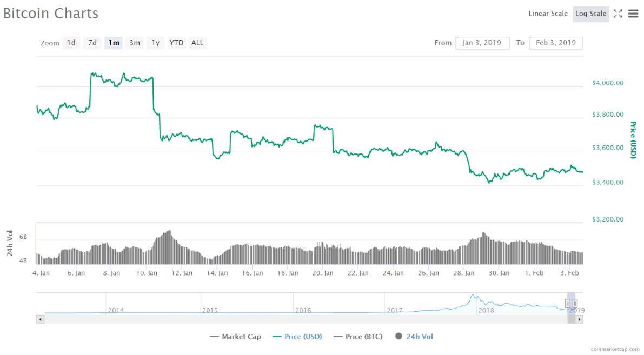
Task: Click the 6B volume axis label
Action: click(23, 237)
